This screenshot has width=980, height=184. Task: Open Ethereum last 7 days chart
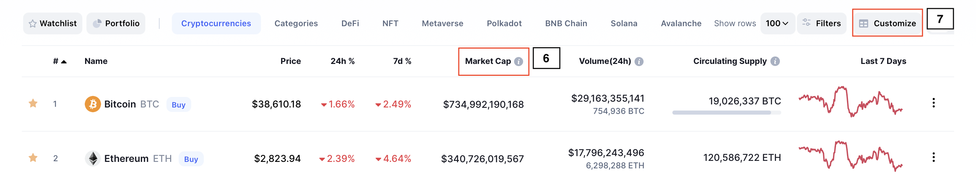click(850, 156)
